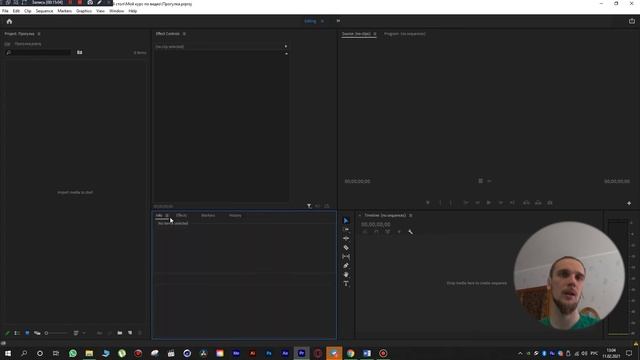Open Editing workspace menu icon
640x360 pixels.
click(322, 21)
